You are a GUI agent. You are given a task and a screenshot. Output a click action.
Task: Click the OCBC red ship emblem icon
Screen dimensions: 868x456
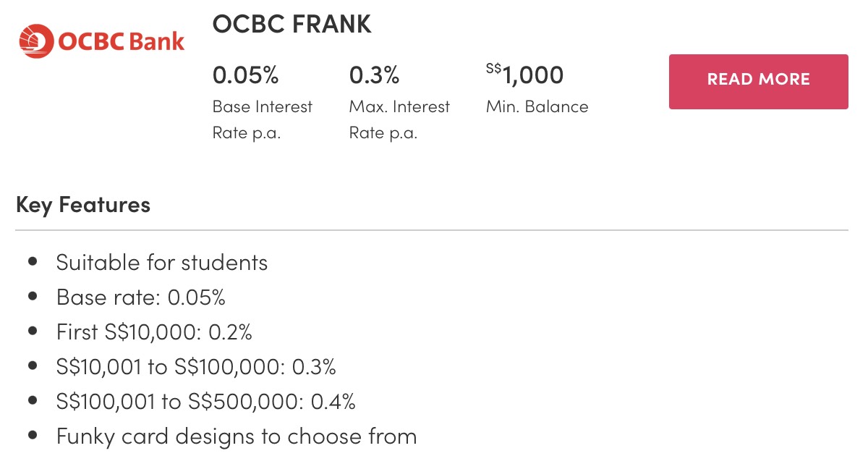(x=36, y=41)
